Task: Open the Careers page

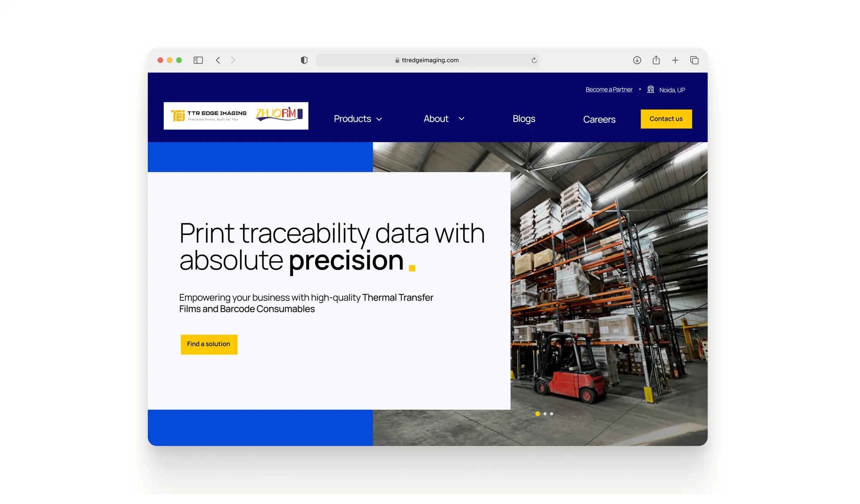Action: click(x=599, y=119)
